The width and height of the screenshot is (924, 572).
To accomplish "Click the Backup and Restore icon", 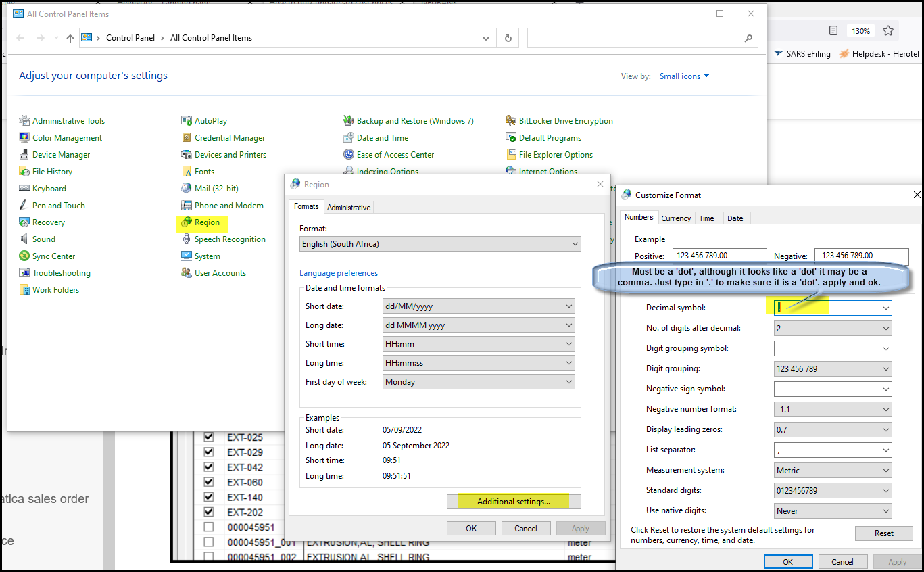I will (x=349, y=121).
